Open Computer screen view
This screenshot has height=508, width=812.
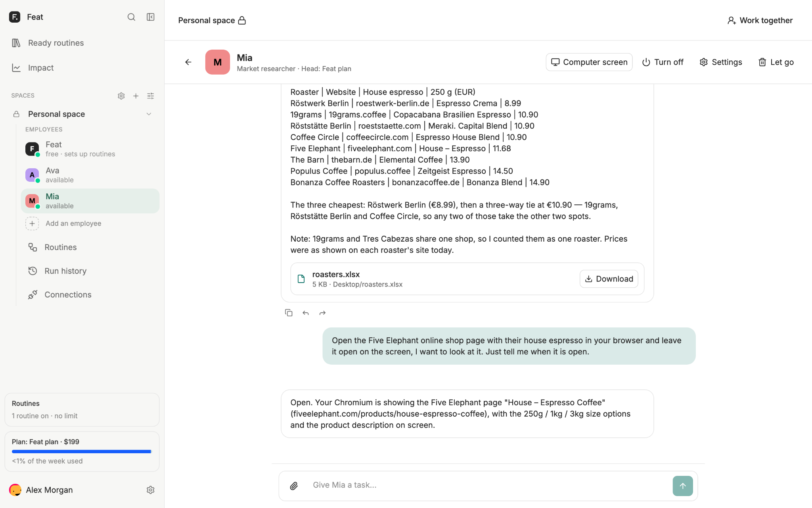pyautogui.click(x=589, y=62)
